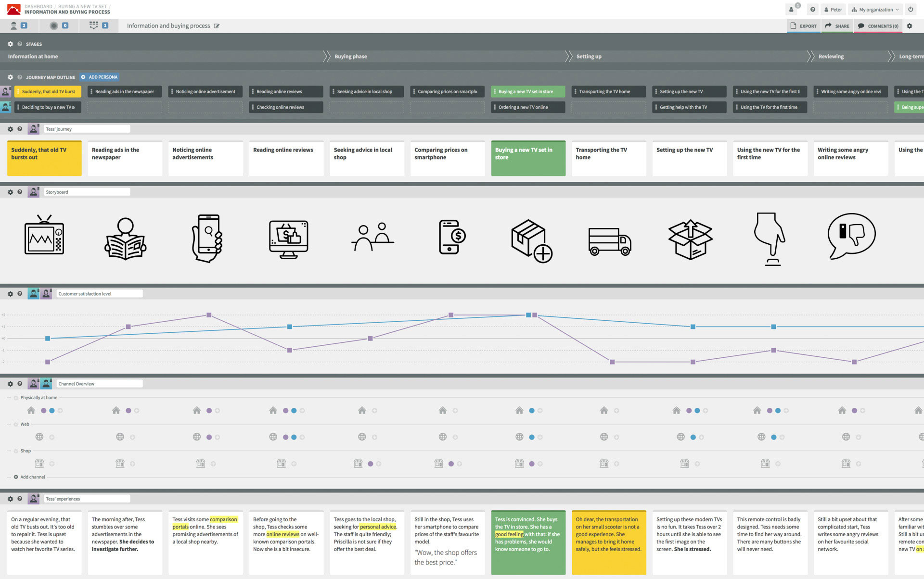Screen dimensions: 924x579
Task: Toggle teal persona avatar on Channel Overview lane
Action: 46,383
